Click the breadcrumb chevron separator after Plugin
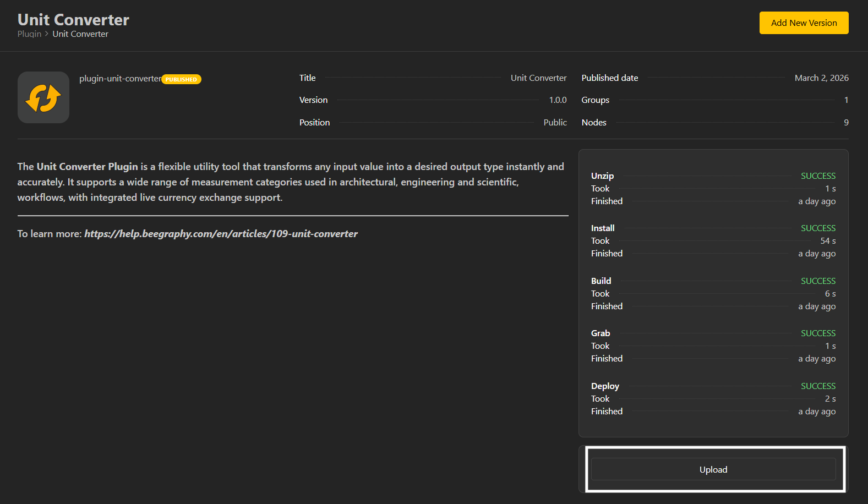Image resolution: width=868 pixels, height=504 pixels. pos(47,34)
